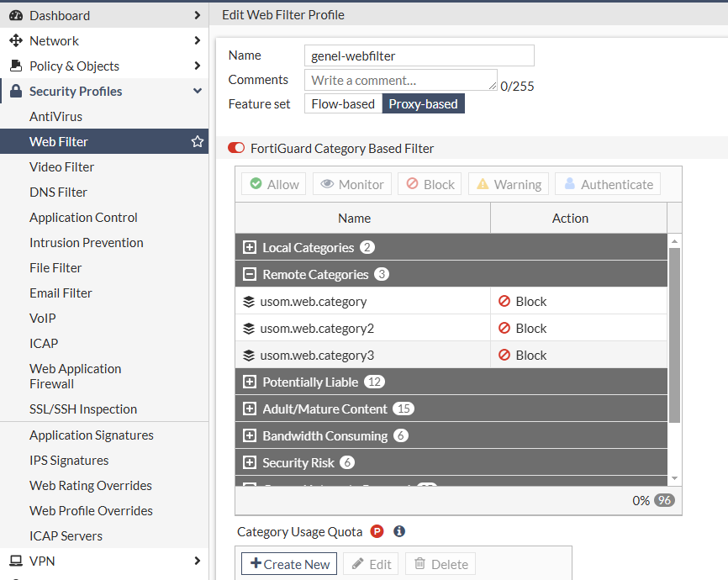Expand the VPN menu chevron

click(198, 561)
